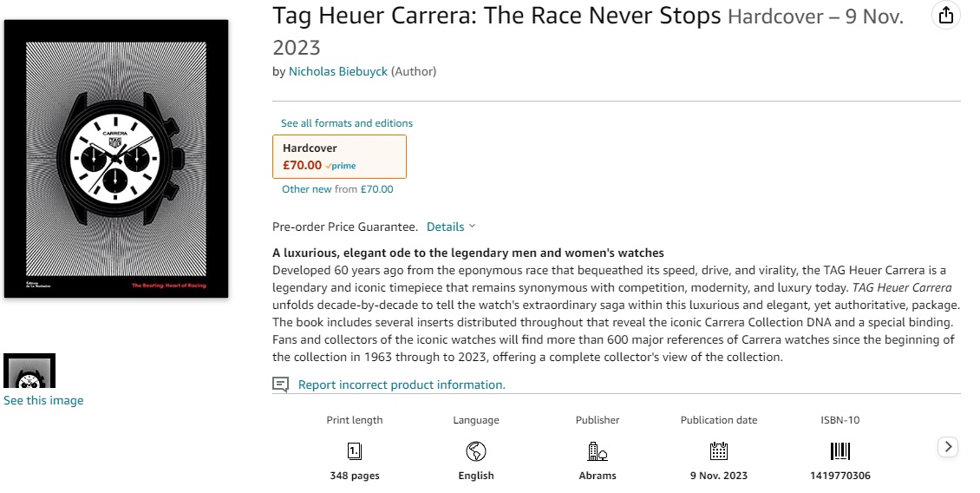980x493 pixels.
Task: Click the Publisher building icon
Action: tap(598, 450)
